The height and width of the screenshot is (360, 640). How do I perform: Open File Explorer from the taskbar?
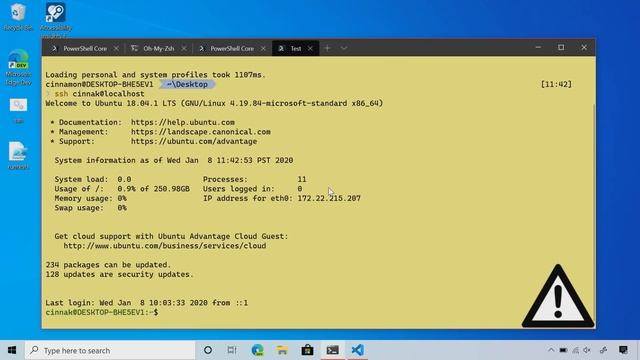click(282, 350)
